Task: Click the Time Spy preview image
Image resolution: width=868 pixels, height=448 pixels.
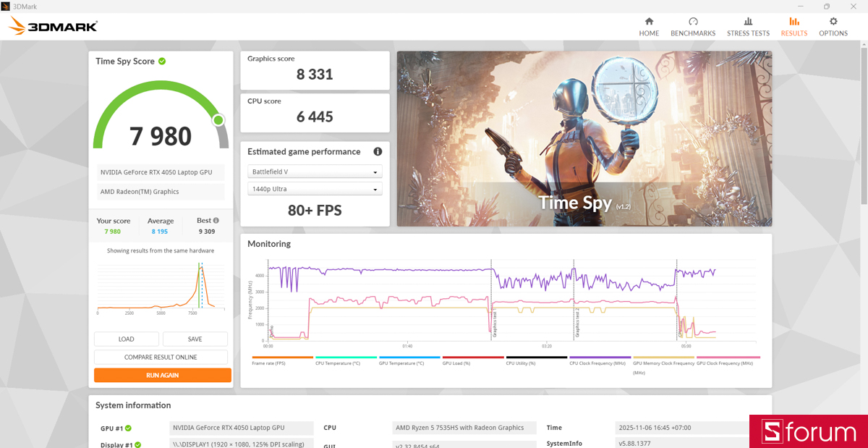Action: [x=584, y=138]
